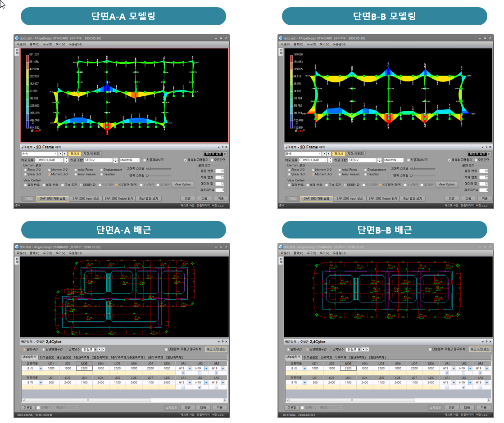
Task: Click 배근 도면 옵션 button in A-A rebar window
Action: point(216,350)
